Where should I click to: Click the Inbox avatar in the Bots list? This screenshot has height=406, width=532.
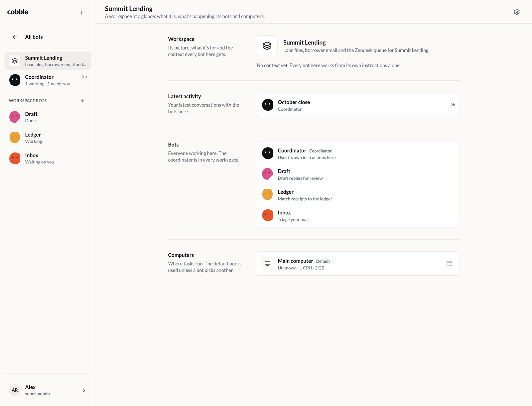pos(267,215)
